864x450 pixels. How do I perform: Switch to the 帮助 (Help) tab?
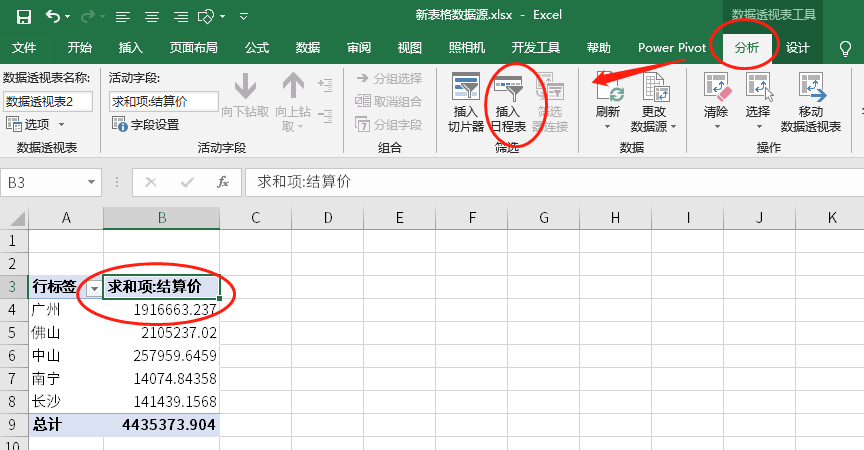(x=598, y=48)
